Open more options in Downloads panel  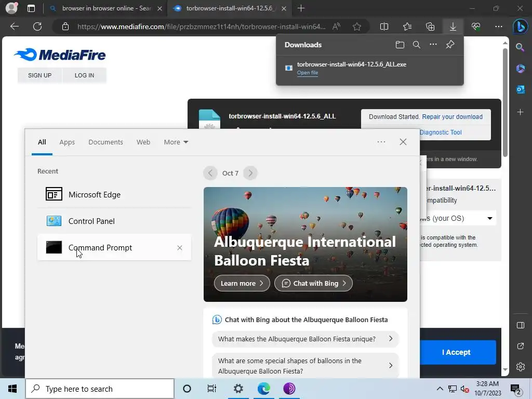point(433,45)
